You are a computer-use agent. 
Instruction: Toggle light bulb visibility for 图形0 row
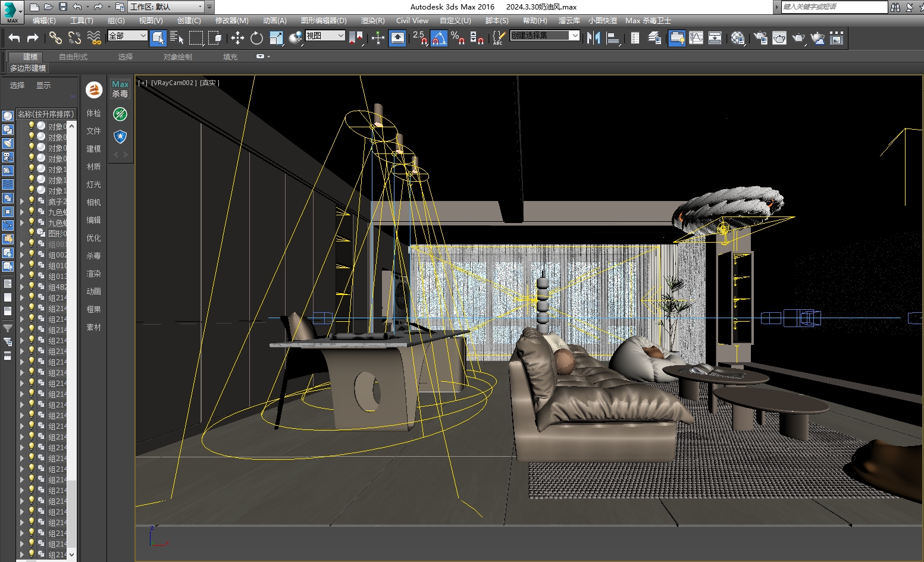coord(32,233)
